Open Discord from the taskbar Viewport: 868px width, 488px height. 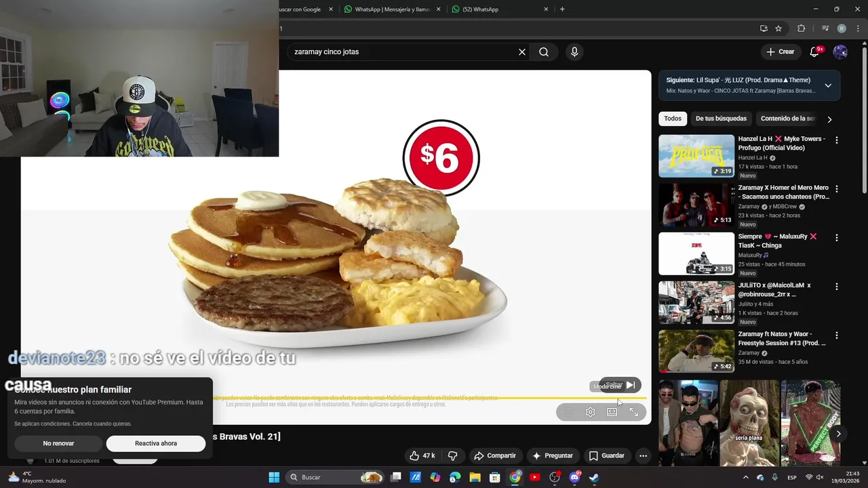[574, 477]
